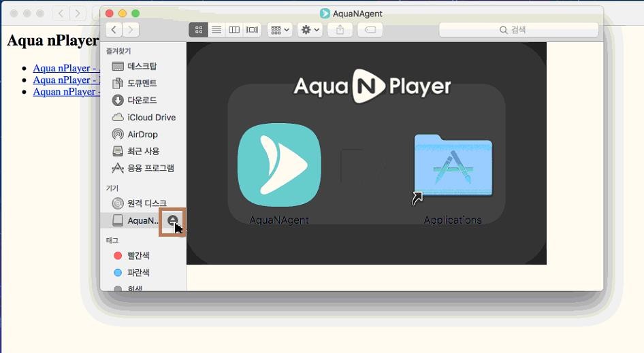Open 도큐멘트 in the sidebar

(x=142, y=84)
